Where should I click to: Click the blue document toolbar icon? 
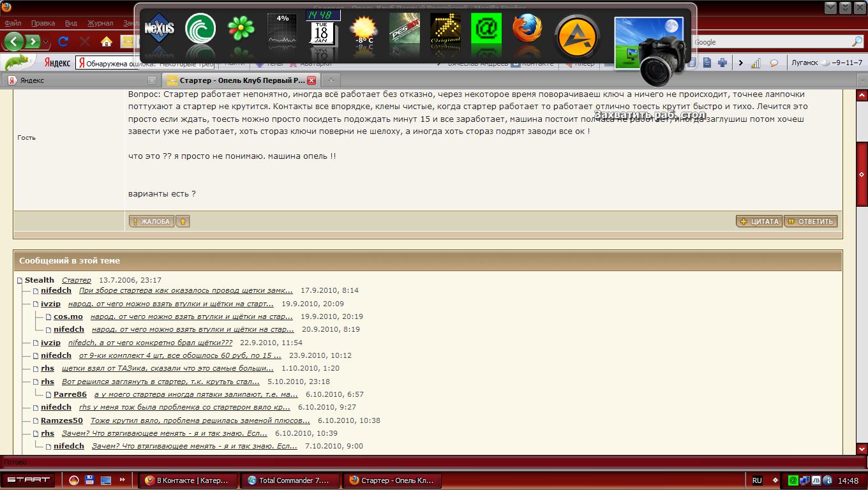(707, 63)
